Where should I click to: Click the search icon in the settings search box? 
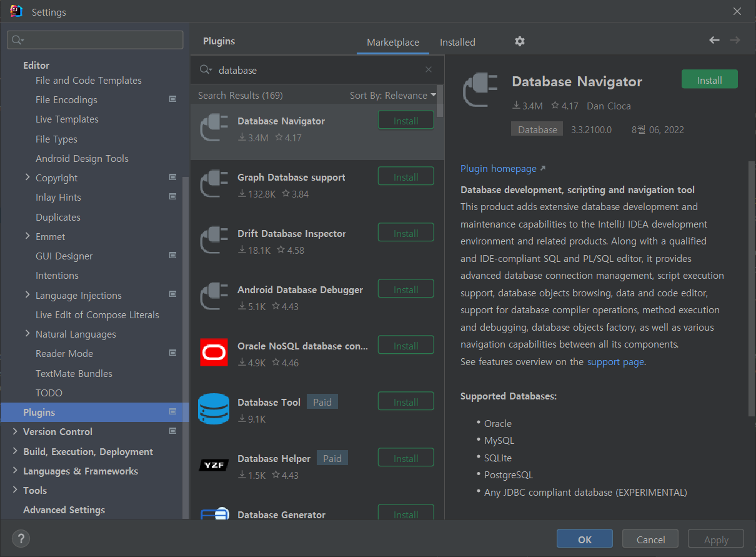pyautogui.click(x=17, y=40)
